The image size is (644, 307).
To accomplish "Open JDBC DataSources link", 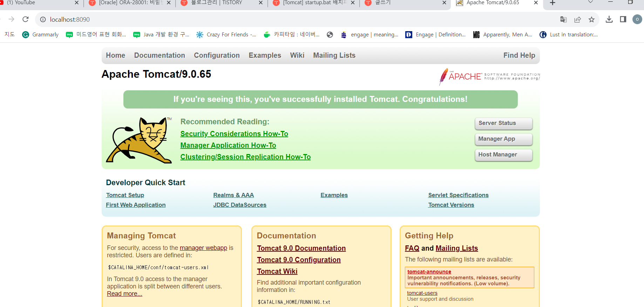I will [x=240, y=205].
